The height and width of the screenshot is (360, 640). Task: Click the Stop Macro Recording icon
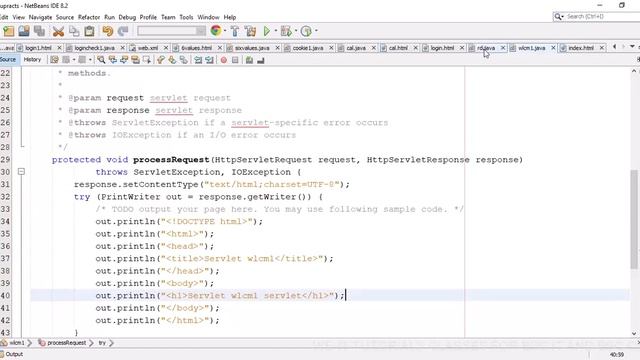pyautogui.click(x=235, y=60)
